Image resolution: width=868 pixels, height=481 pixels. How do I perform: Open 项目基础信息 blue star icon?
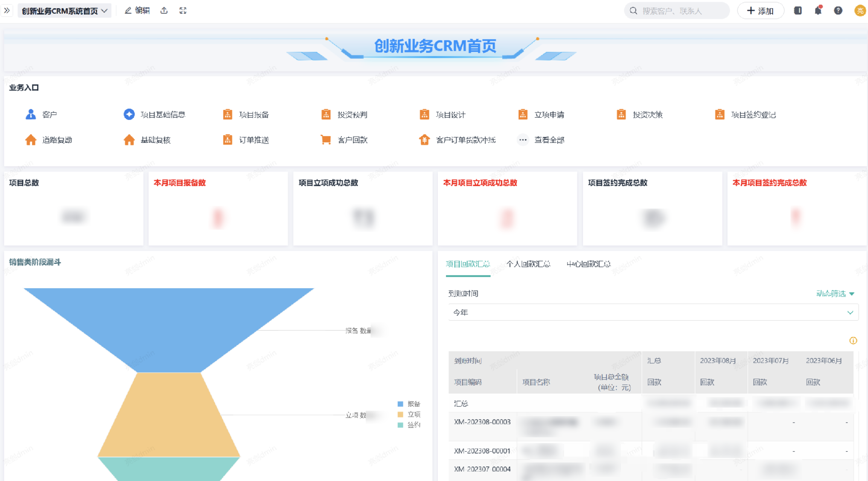point(129,114)
